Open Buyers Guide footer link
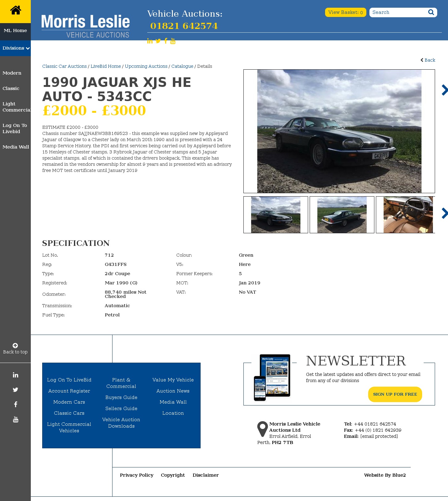The height and width of the screenshot is (501, 448). 121,397
